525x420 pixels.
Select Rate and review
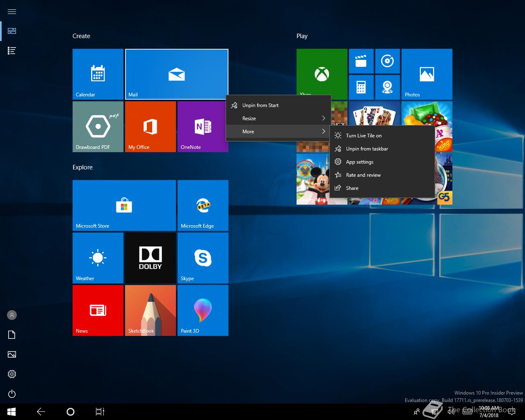point(382,175)
